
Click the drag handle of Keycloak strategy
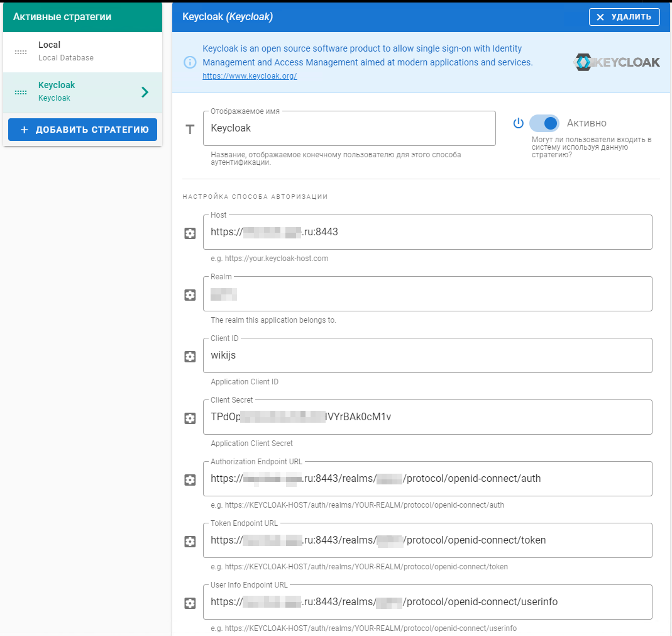21,92
